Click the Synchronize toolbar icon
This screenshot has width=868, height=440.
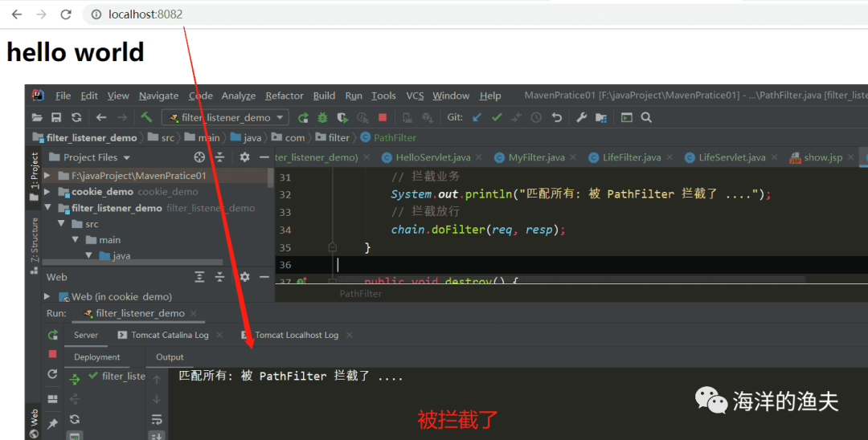click(x=76, y=117)
